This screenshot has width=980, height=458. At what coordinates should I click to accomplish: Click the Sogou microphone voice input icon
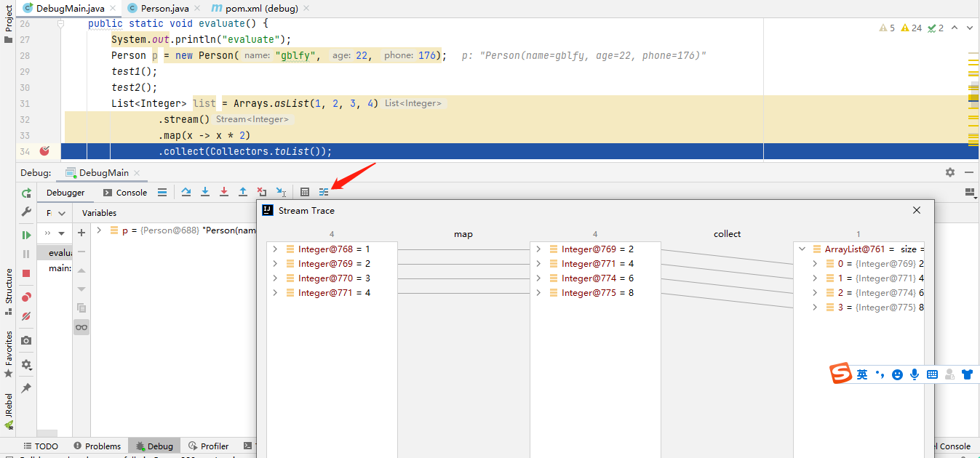point(915,374)
